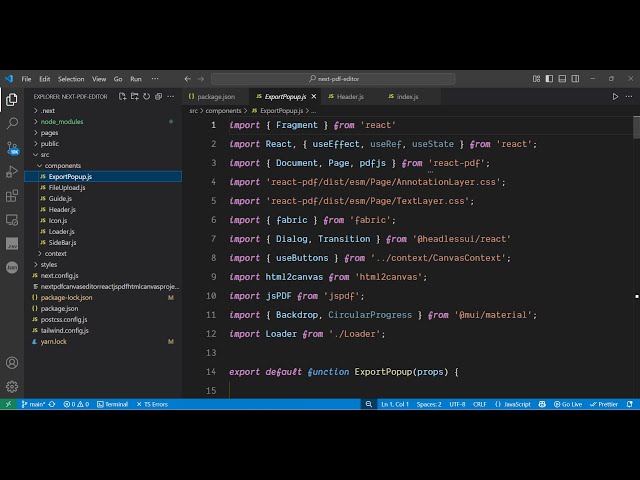Image resolution: width=640 pixels, height=480 pixels.
Task: Click the Customize Layout icon
Action: pyautogui.click(x=536, y=79)
